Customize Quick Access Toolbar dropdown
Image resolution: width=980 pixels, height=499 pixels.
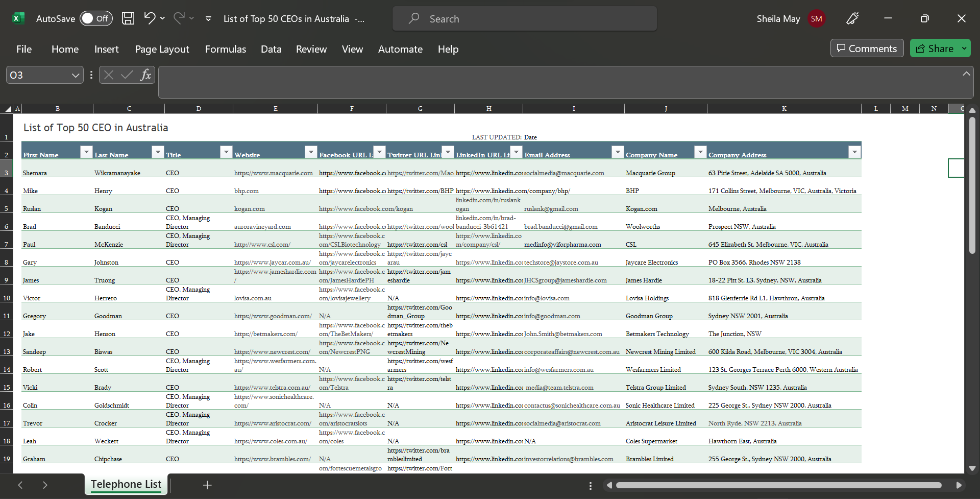[208, 19]
